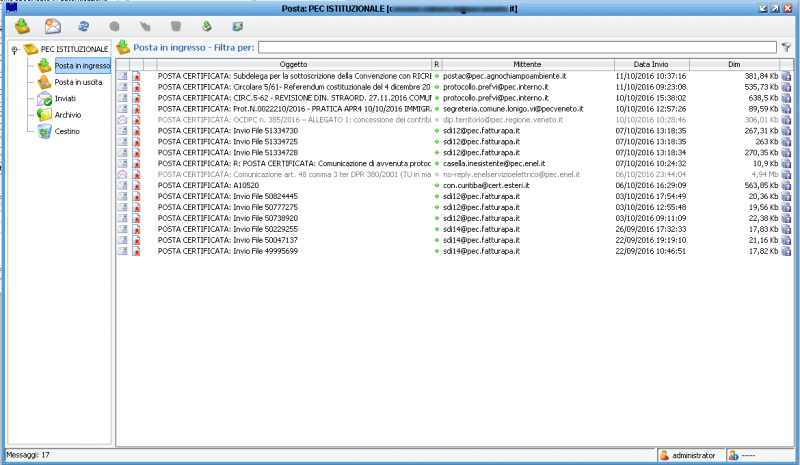
Task: Select the Archivio folder
Action: (x=69, y=115)
